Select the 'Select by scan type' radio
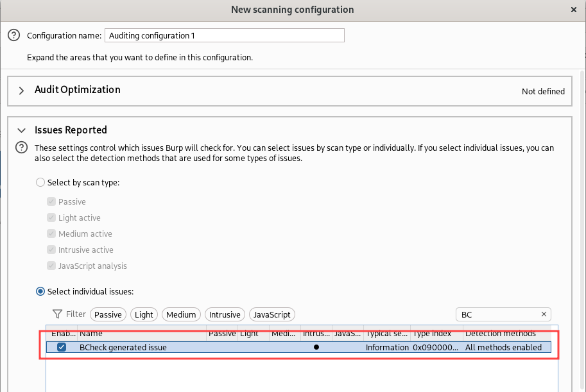586x392 pixels. [x=41, y=183]
